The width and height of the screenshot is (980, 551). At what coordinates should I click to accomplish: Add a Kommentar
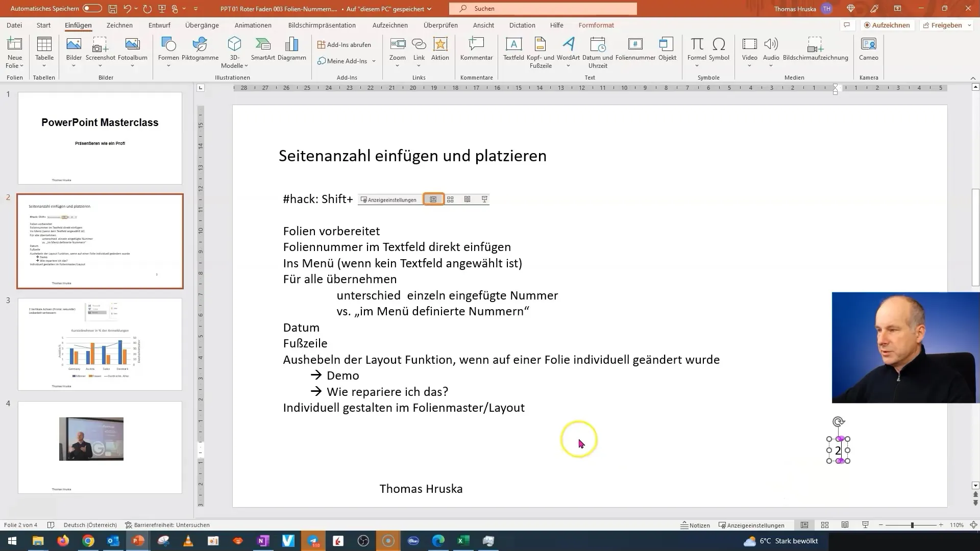(x=476, y=49)
